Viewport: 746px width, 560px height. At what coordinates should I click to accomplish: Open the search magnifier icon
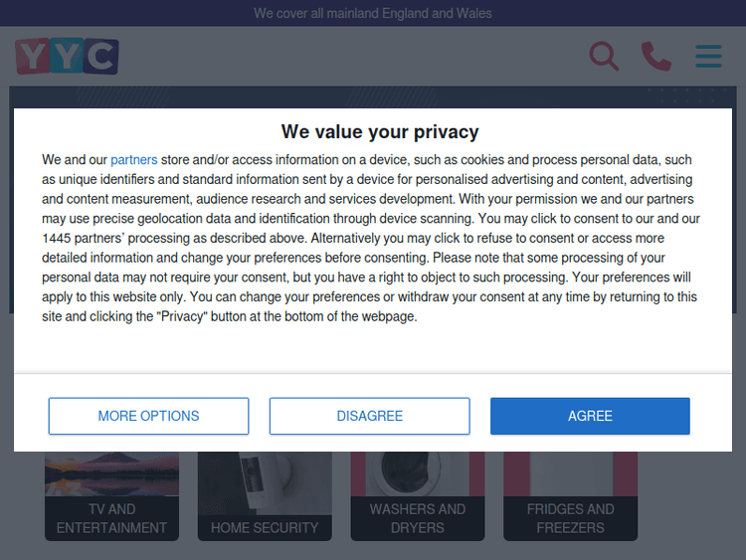tap(604, 56)
